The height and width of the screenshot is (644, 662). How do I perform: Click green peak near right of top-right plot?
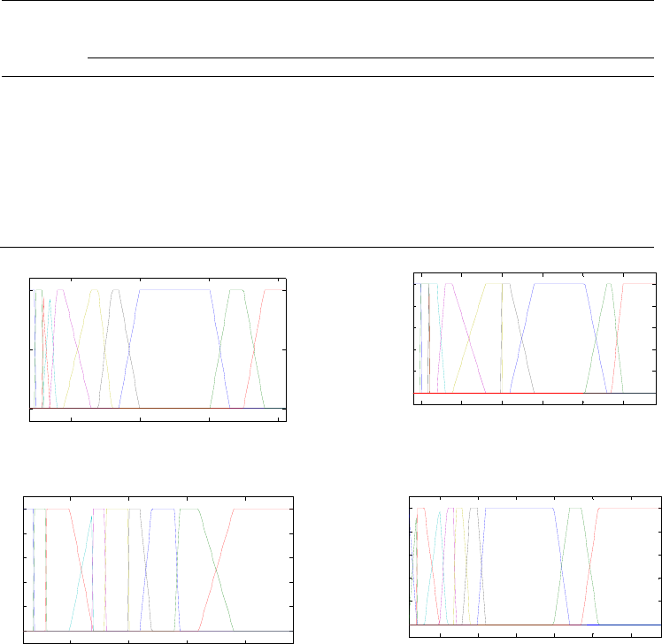[609, 285]
